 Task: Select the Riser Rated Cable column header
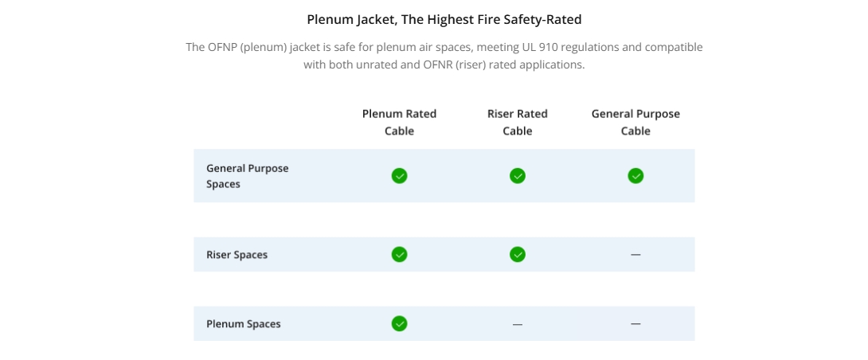[518, 123]
